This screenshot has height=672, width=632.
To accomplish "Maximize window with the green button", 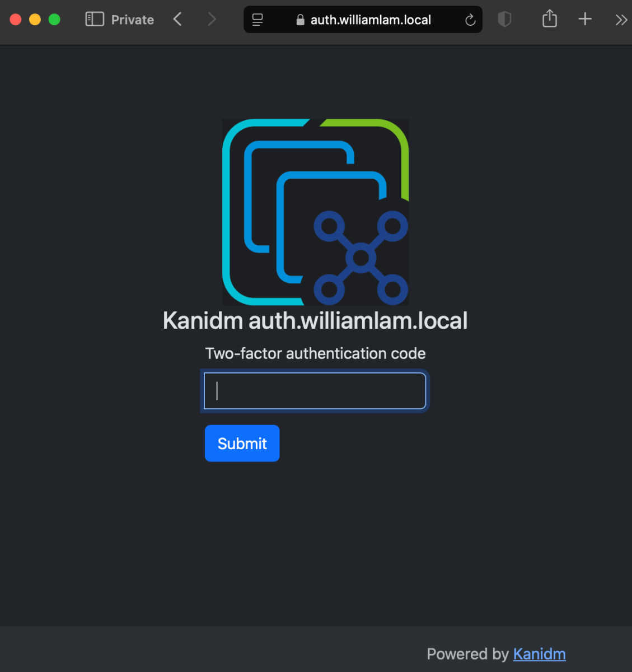I will click(54, 20).
